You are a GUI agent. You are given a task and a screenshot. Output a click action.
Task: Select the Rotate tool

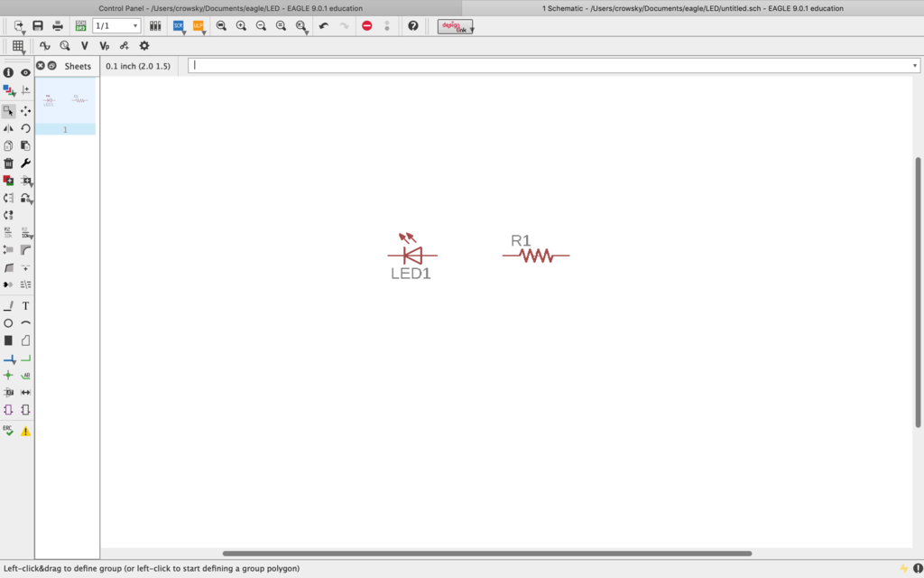click(25, 128)
